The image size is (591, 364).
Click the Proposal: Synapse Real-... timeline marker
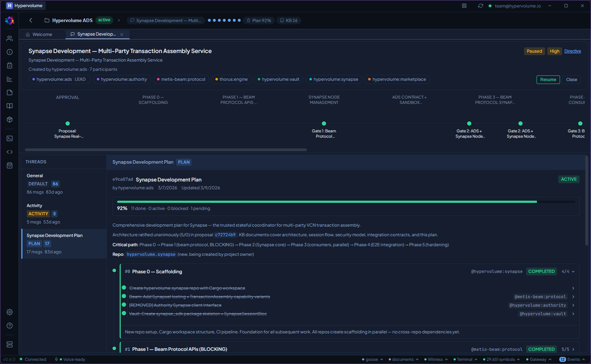click(68, 123)
